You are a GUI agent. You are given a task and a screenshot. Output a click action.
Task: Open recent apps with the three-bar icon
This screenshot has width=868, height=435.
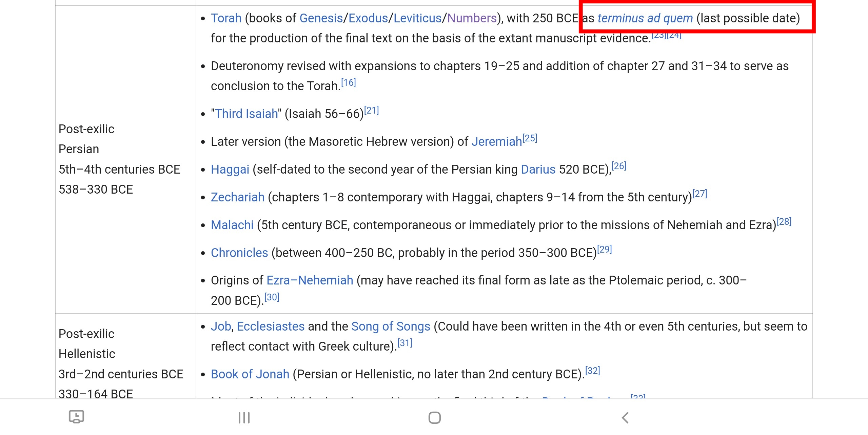click(x=244, y=417)
